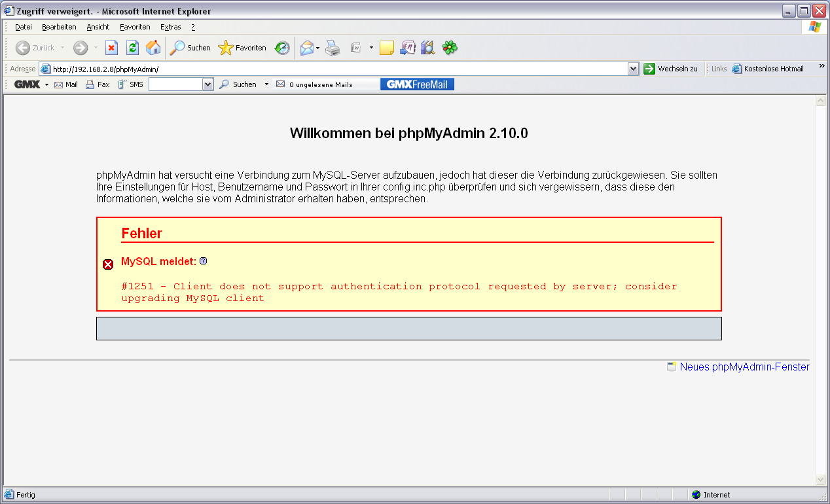
Task: Open the Suchen search pane in IE toolbar
Action: (x=190, y=48)
